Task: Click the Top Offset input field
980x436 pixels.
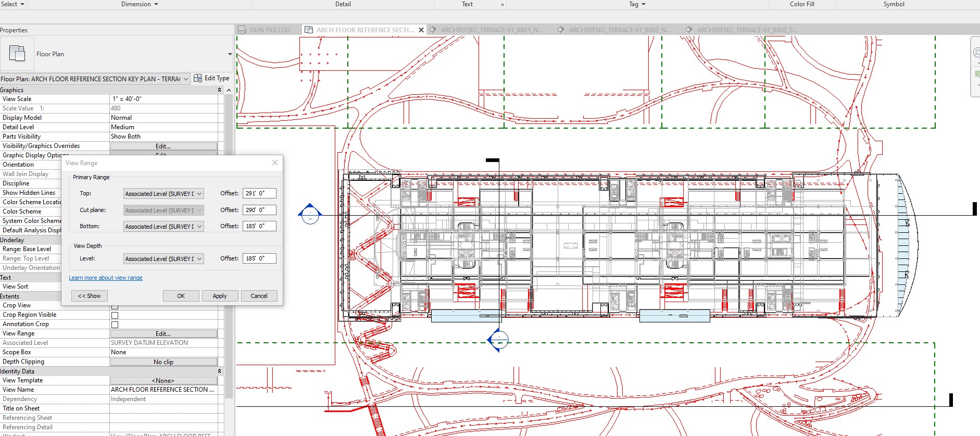Action: click(x=259, y=193)
